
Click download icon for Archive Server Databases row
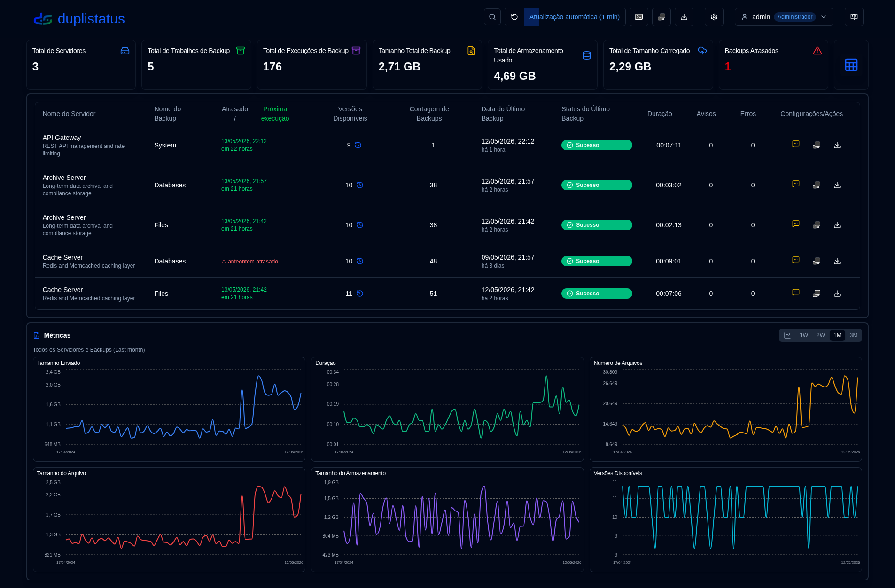pos(837,185)
